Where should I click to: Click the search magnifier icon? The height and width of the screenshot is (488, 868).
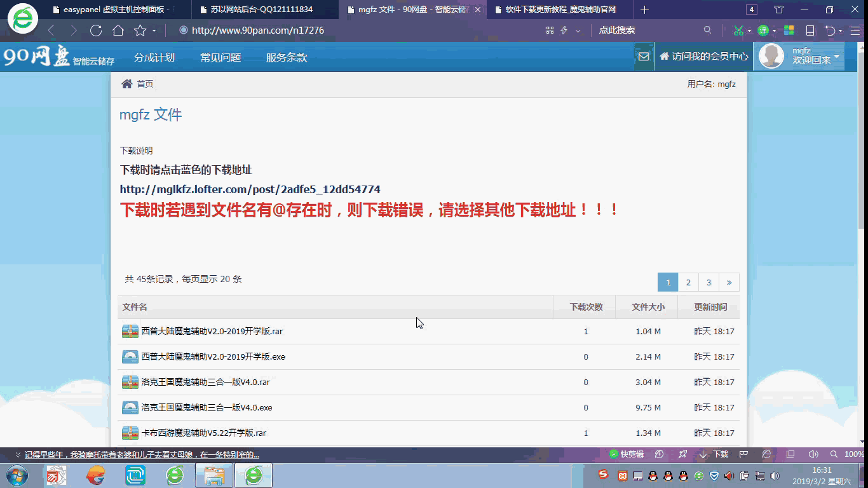(708, 30)
